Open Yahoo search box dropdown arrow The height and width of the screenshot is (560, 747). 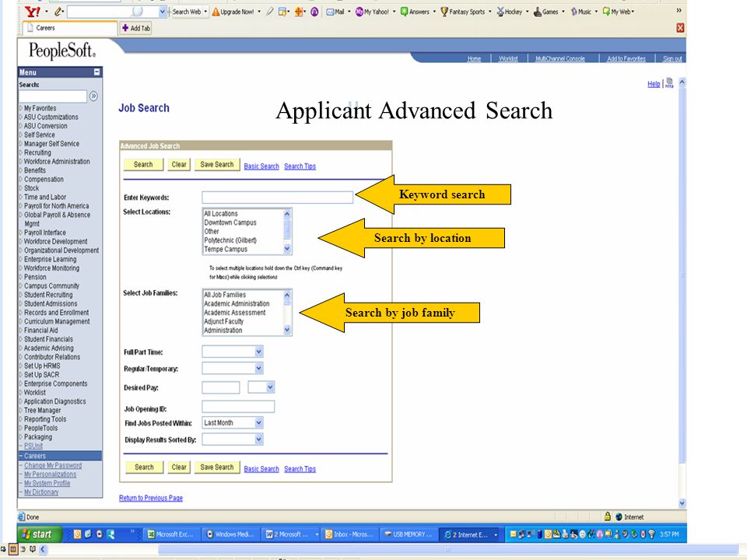coord(162,12)
